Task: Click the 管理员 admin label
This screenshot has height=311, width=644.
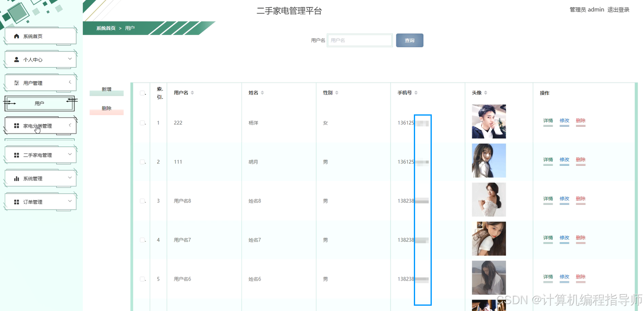Action: pyautogui.click(x=587, y=10)
